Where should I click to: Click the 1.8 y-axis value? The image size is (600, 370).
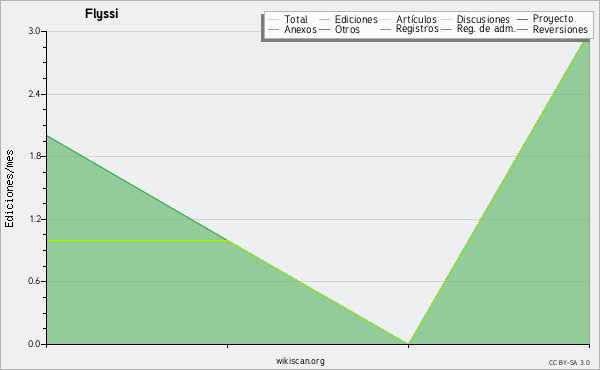tap(34, 156)
